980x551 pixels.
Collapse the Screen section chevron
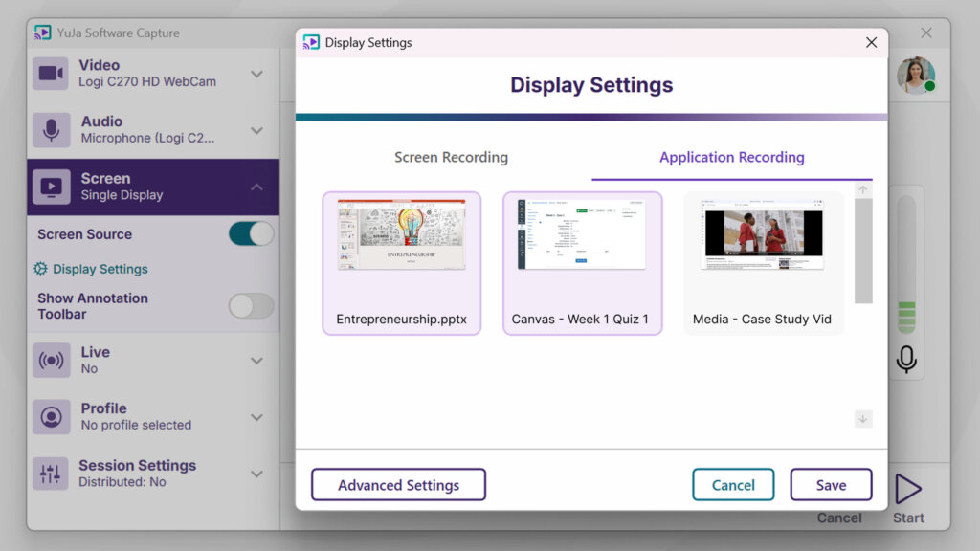256,187
